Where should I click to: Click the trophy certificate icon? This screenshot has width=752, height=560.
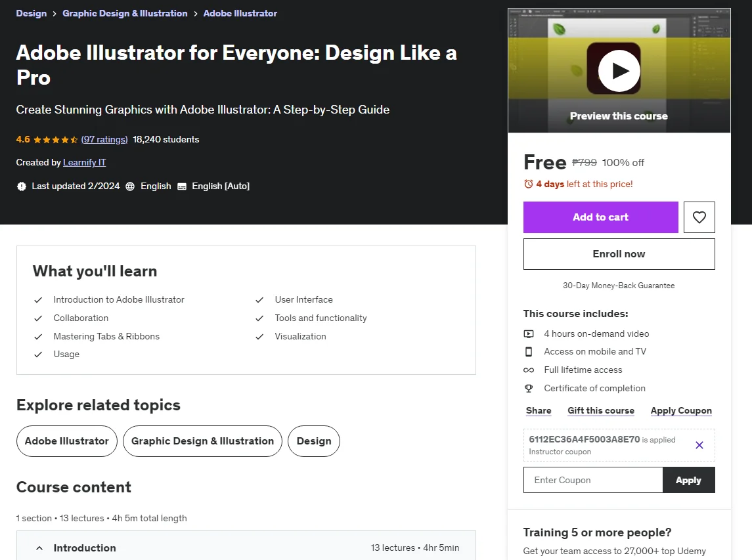[529, 389]
